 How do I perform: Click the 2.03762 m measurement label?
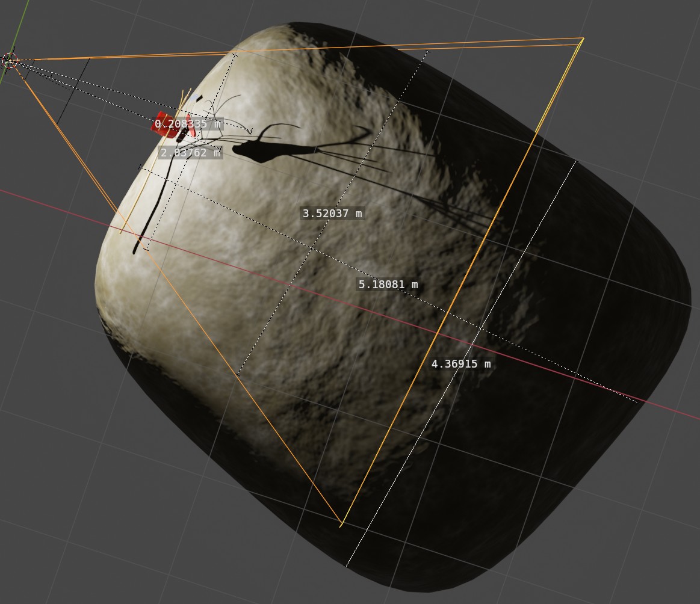click(x=190, y=153)
